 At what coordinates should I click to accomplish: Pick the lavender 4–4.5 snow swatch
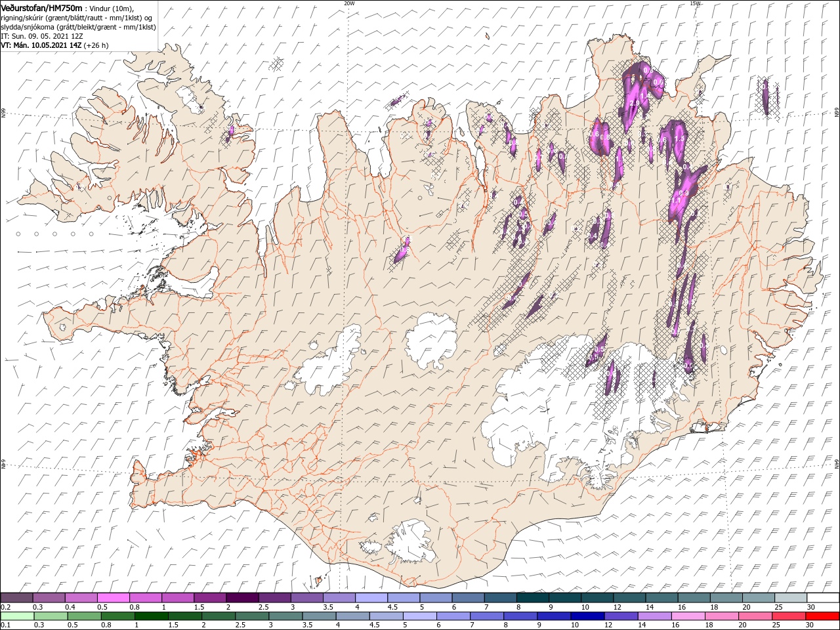pos(371,597)
